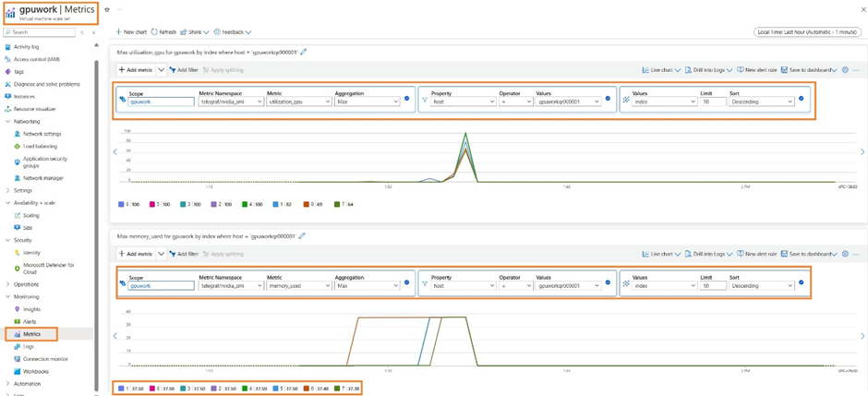This screenshot has height=396, width=868.
Task: Click the Local Time Last hour range button
Action: click(x=807, y=32)
